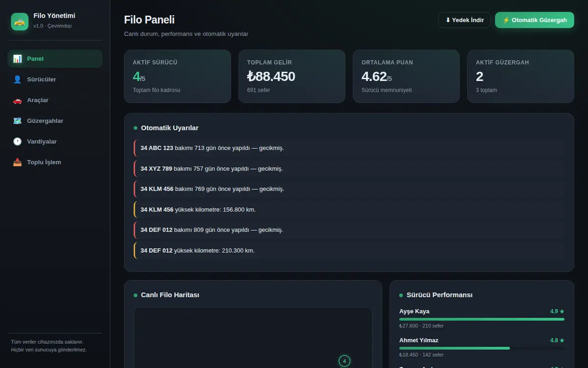The height and width of the screenshot is (368, 588).
Task: Open the Araçlar page
Action: tap(55, 100)
